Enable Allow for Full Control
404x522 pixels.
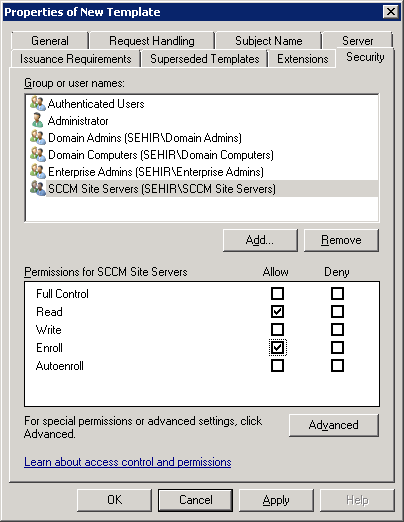(x=277, y=294)
